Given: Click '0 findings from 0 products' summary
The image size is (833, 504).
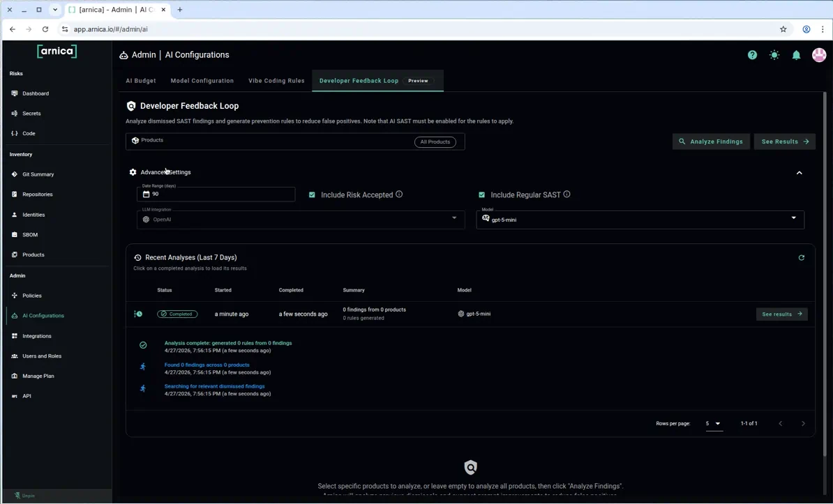Looking at the screenshot, I should tap(374, 310).
